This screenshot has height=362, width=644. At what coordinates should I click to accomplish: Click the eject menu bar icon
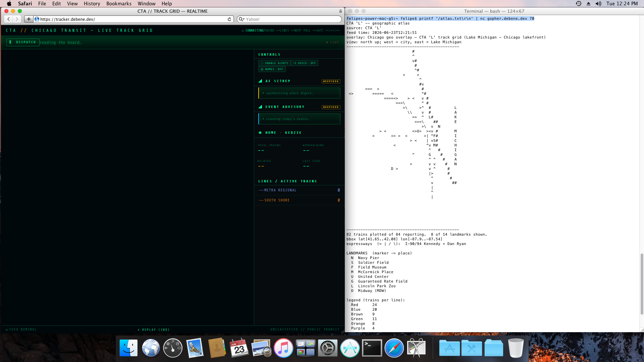tap(588, 4)
